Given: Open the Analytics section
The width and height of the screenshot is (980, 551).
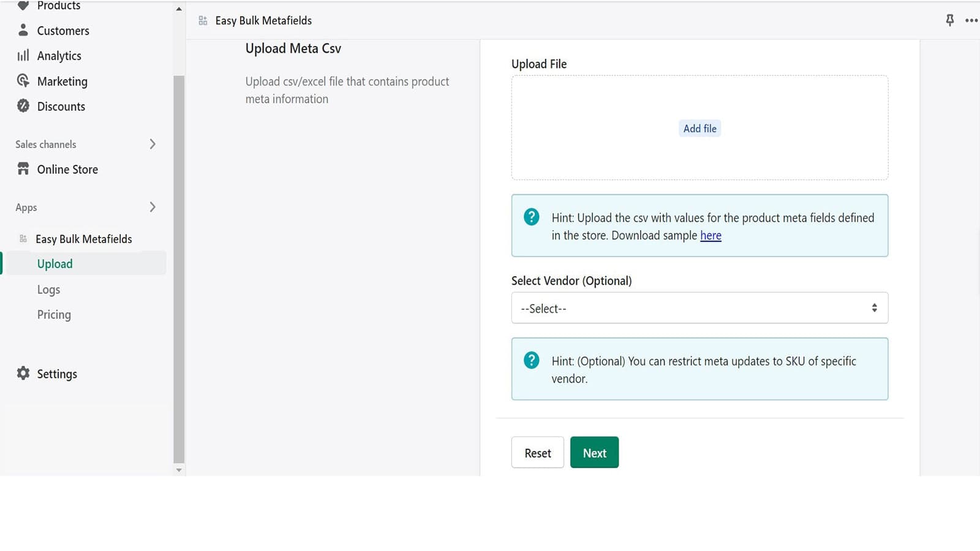Looking at the screenshot, I should tap(59, 55).
